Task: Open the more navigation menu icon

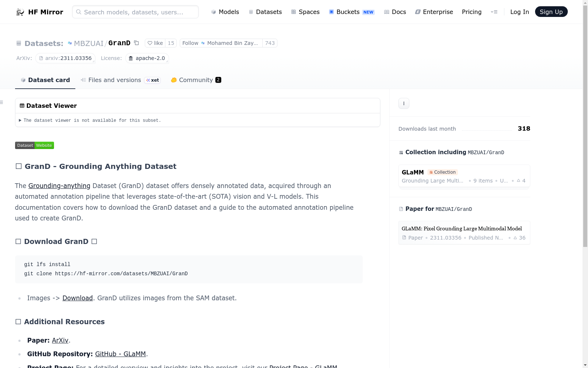Action: [x=494, y=12]
